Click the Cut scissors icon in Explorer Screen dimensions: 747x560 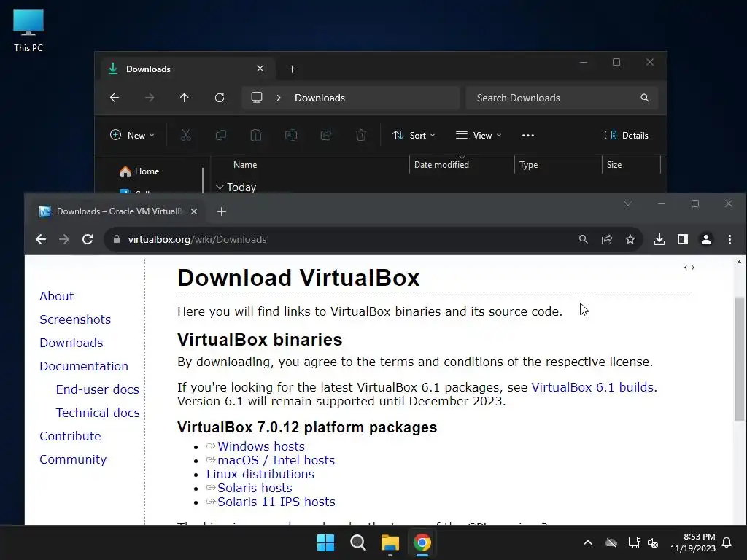point(186,135)
